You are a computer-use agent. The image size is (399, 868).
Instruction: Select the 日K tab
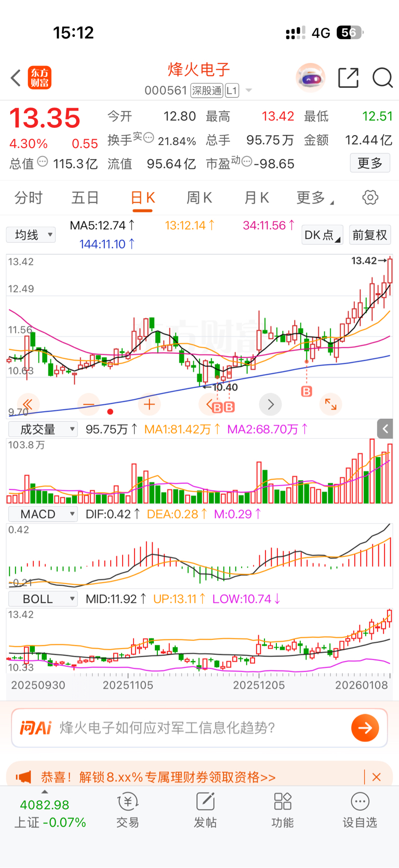(142, 198)
